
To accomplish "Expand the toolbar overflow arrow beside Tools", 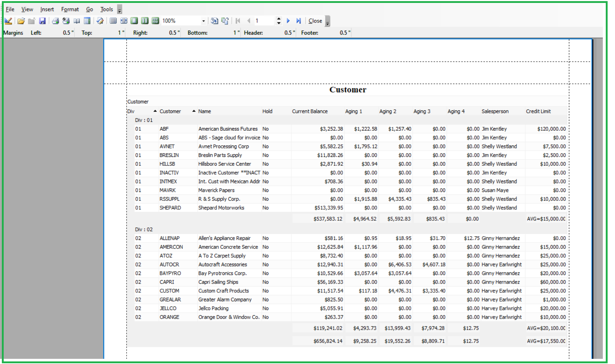I will click(x=119, y=10).
